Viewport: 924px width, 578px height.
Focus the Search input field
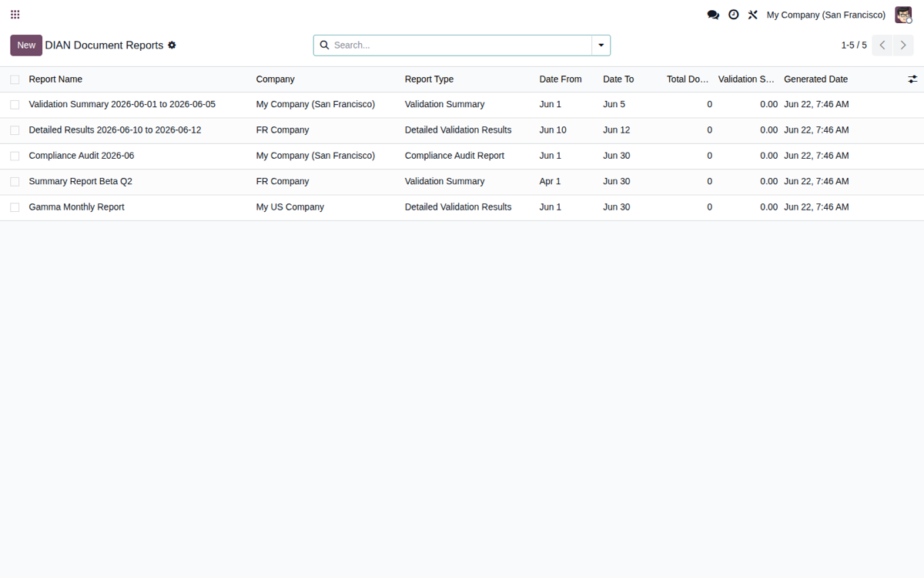tap(460, 45)
